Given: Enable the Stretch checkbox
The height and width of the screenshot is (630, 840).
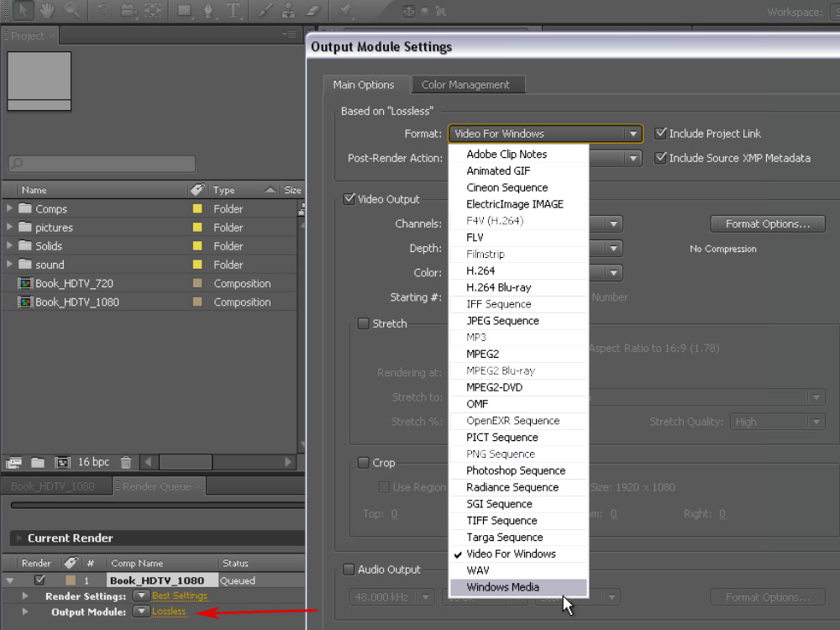Looking at the screenshot, I should click(363, 323).
